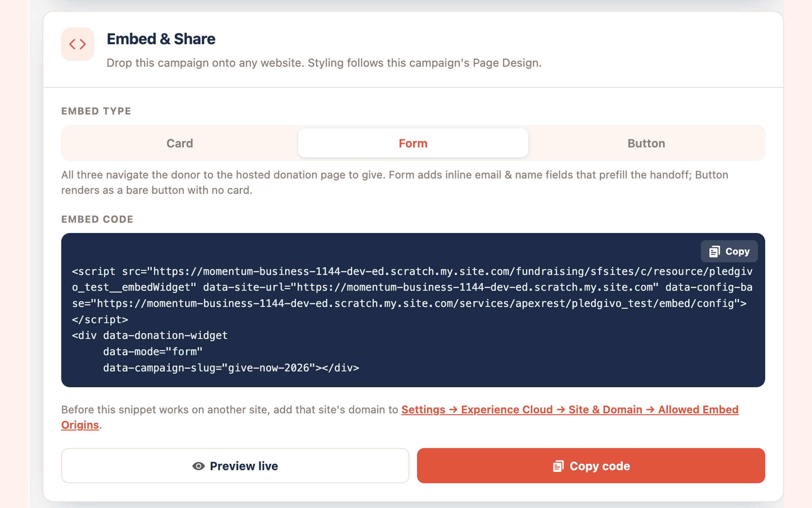Click the Embed & Share heading
Screen dimensions: 812x508
(x=161, y=39)
